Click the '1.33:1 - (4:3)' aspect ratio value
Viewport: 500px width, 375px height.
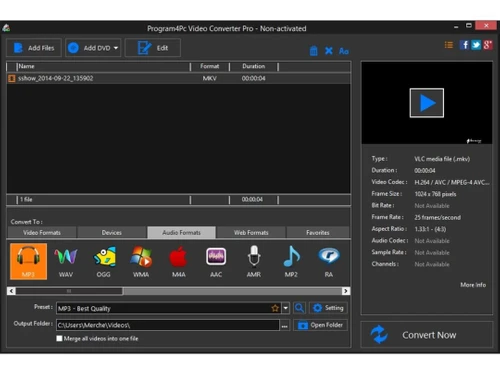430,229
